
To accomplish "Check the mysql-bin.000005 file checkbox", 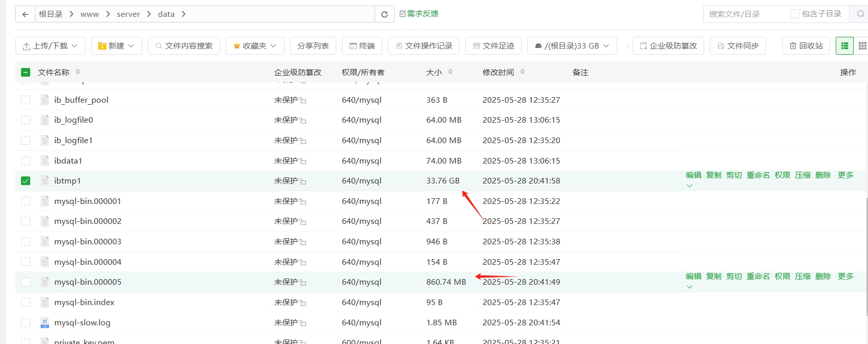I will [26, 282].
